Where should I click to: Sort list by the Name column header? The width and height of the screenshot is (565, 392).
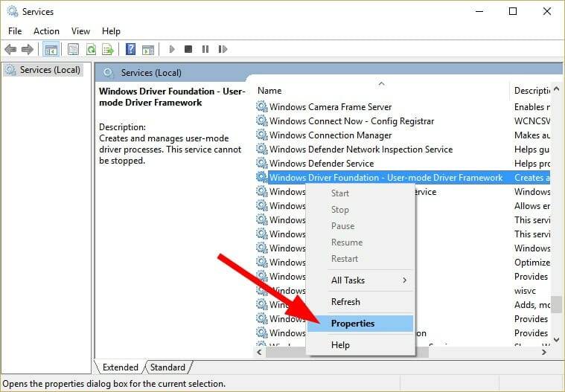click(x=381, y=90)
